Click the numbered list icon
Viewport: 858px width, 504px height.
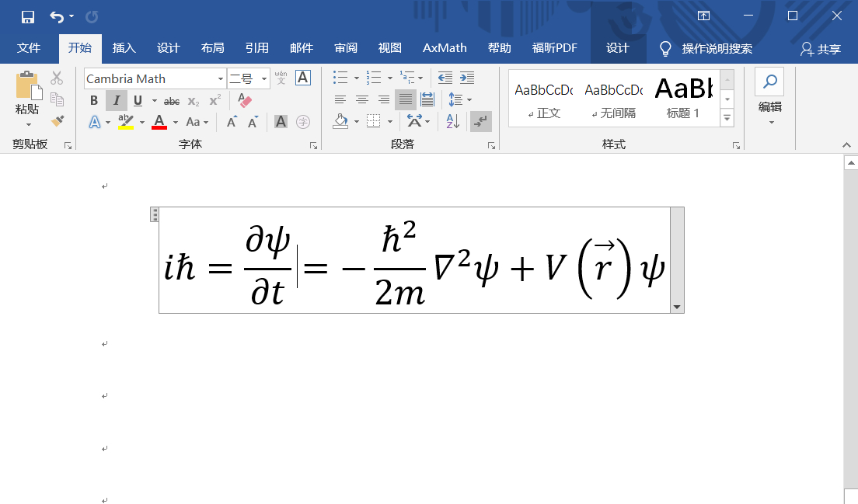tap(374, 78)
